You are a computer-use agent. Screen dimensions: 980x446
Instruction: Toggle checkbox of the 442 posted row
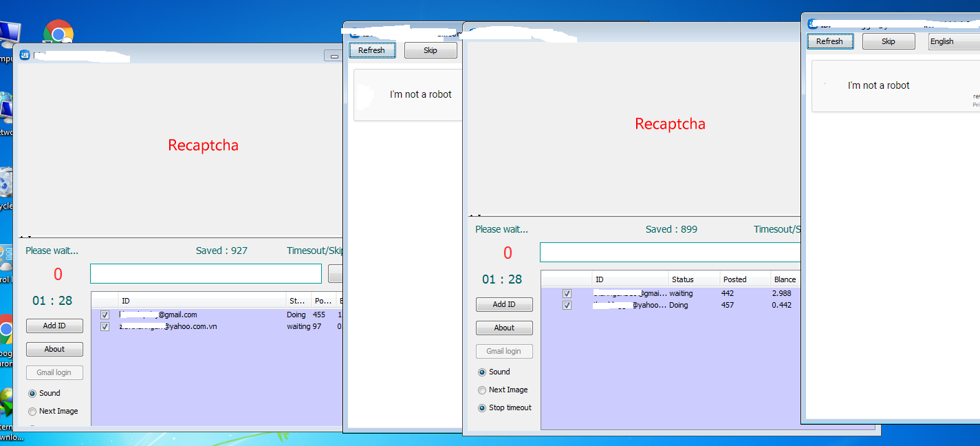[x=567, y=293]
